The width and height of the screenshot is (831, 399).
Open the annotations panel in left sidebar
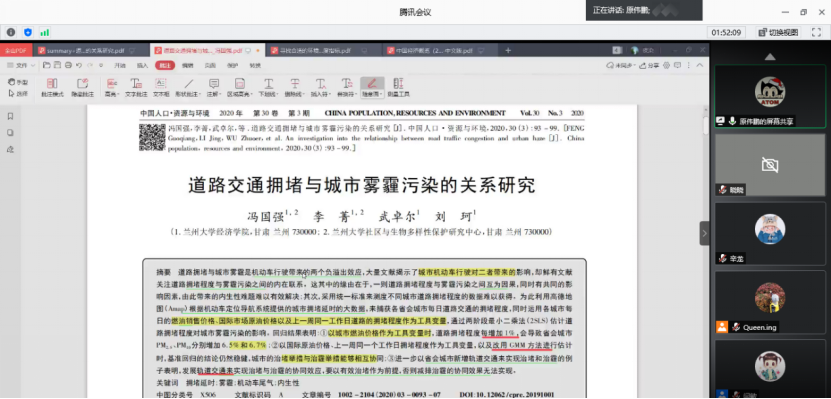[x=11, y=149]
